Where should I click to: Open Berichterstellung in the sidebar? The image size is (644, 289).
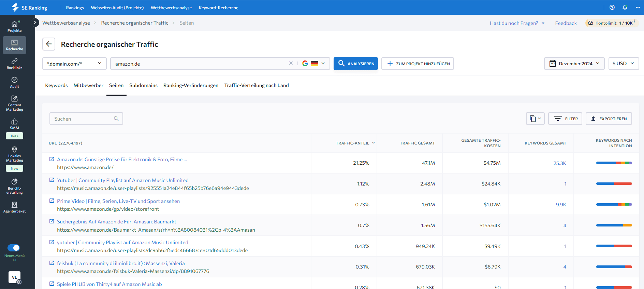[x=14, y=186]
